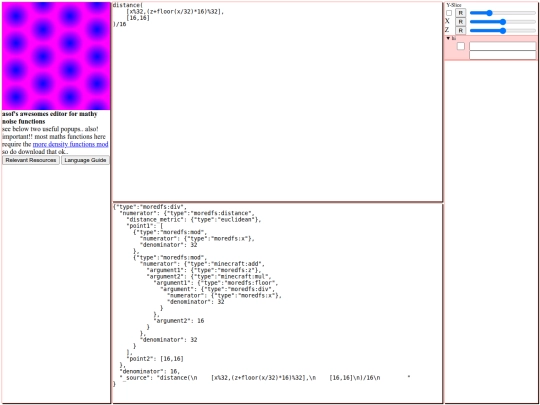Click the Z slider

click(x=503, y=31)
